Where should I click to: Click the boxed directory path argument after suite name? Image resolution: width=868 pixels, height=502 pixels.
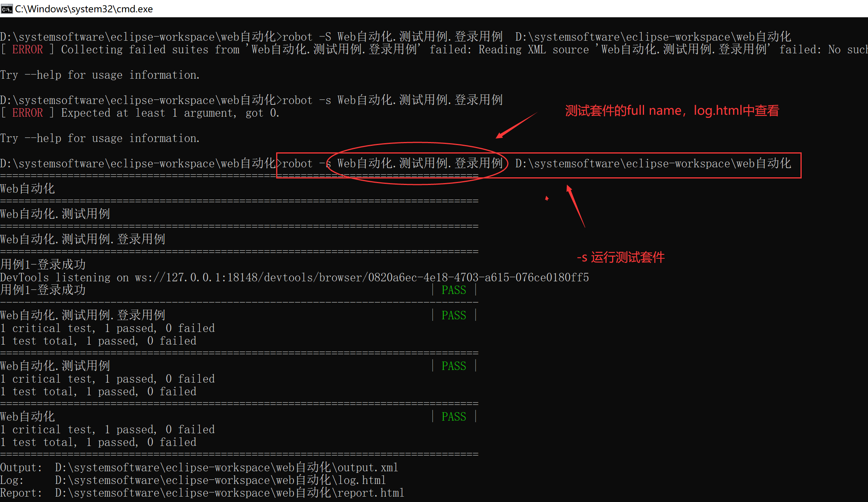[x=653, y=163]
